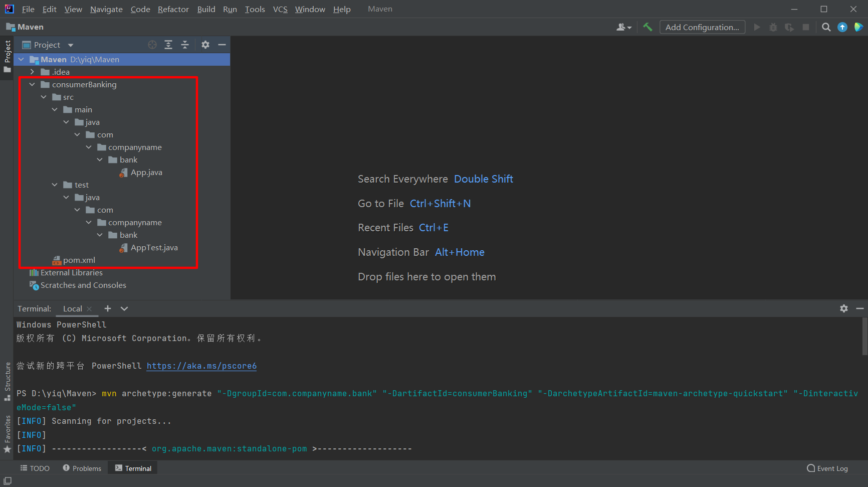Open the Refactor menu
The height and width of the screenshot is (487, 868).
(x=173, y=9)
